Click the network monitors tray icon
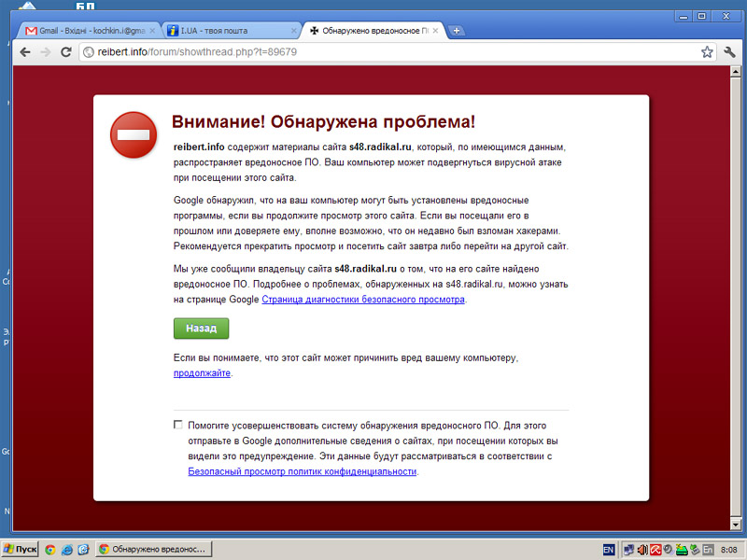747x560 pixels. click(628, 550)
